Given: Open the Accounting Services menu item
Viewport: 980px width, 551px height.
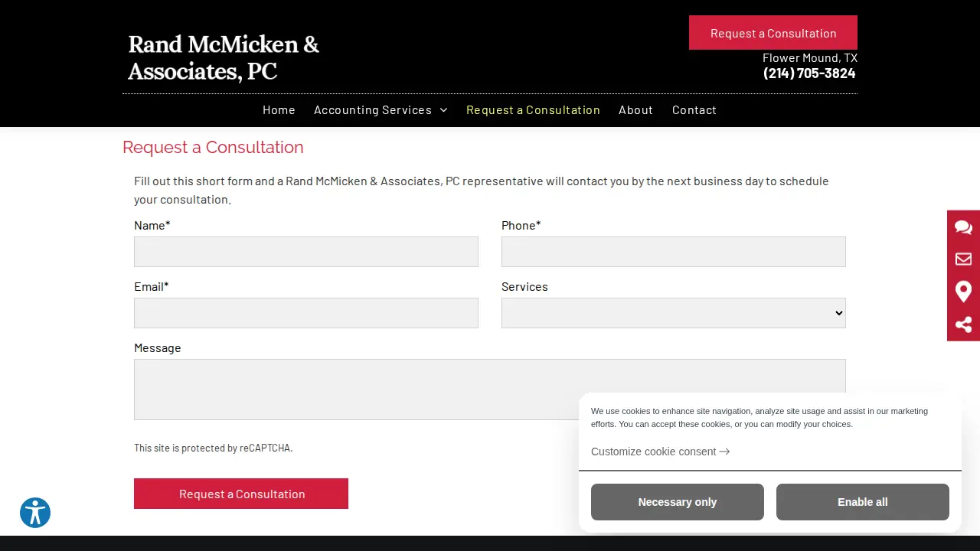Looking at the screenshot, I should coord(373,110).
